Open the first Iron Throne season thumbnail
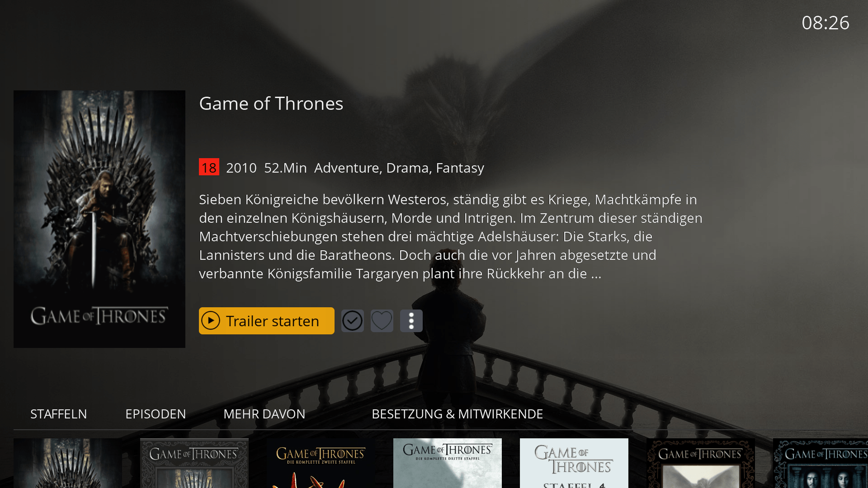This screenshot has width=868, height=488. 68,463
